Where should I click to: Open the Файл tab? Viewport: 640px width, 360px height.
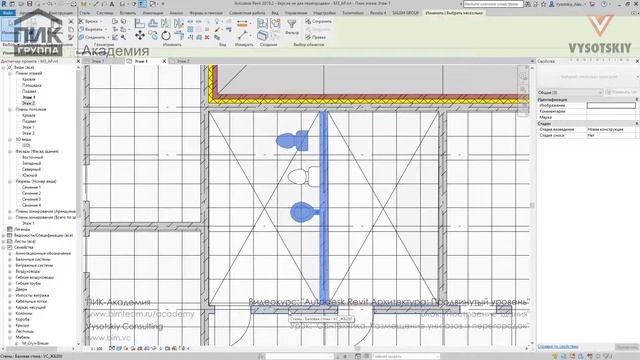coord(7,13)
